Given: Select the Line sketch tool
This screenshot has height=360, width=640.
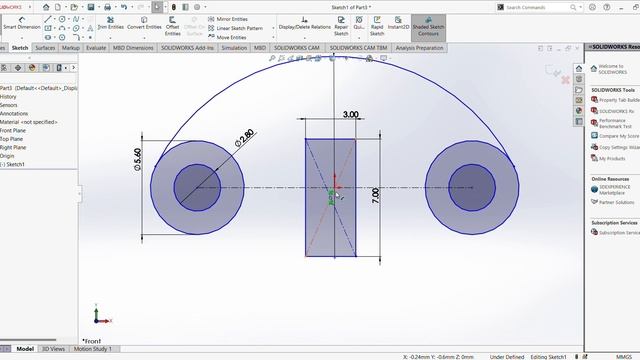Looking at the screenshot, I should [x=48, y=19].
